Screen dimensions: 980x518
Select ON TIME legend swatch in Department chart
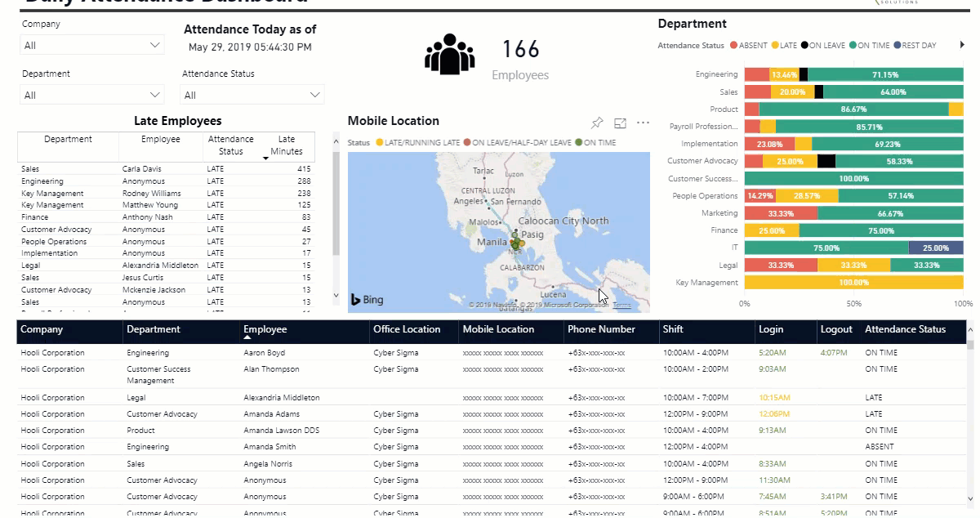tap(853, 46)
